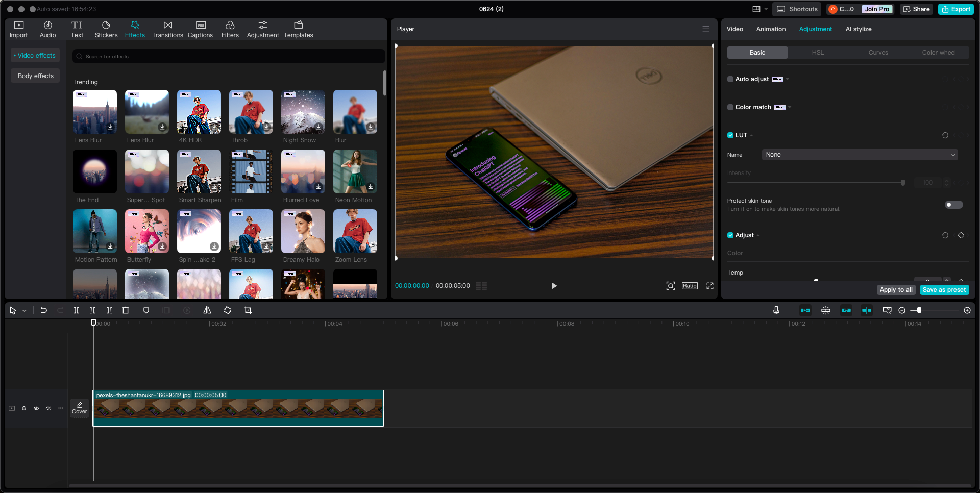Switch to the Stickers panel

[106, 29]
